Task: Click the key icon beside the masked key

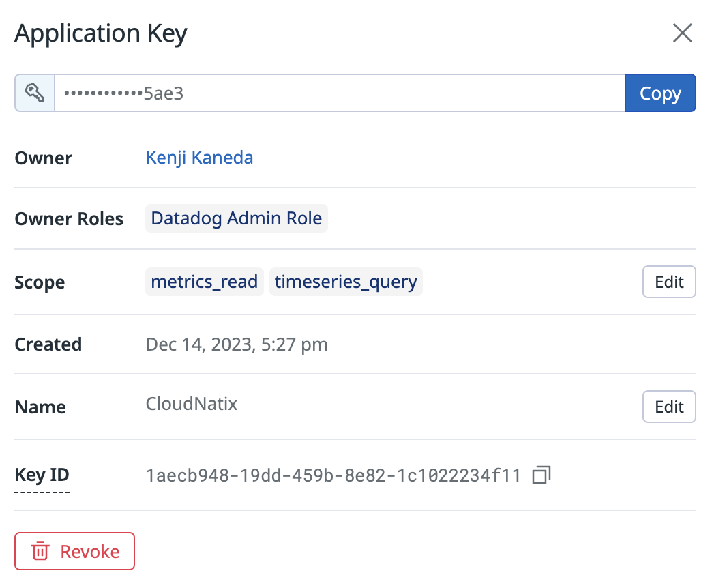Action: click(35, 93)
